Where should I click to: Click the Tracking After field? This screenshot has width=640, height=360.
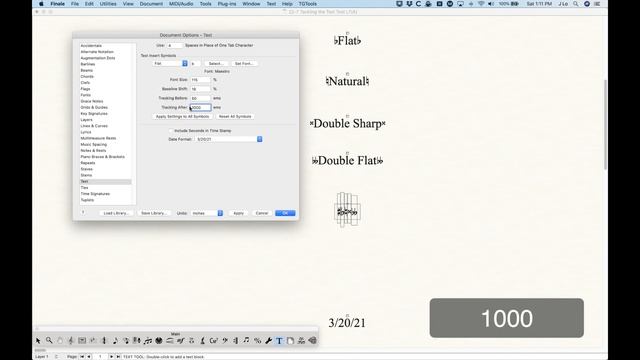200,107
